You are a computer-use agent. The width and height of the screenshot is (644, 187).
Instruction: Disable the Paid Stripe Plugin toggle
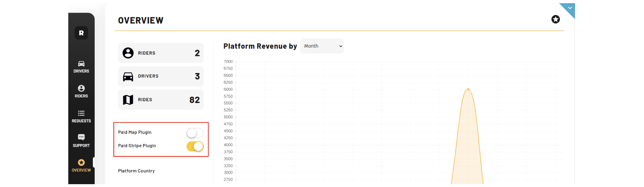pos(195,146)
